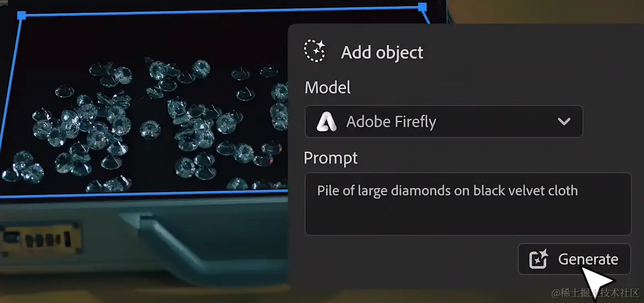
Task: Click the "Add object" panel title
Action: click(x=382, y=52)
